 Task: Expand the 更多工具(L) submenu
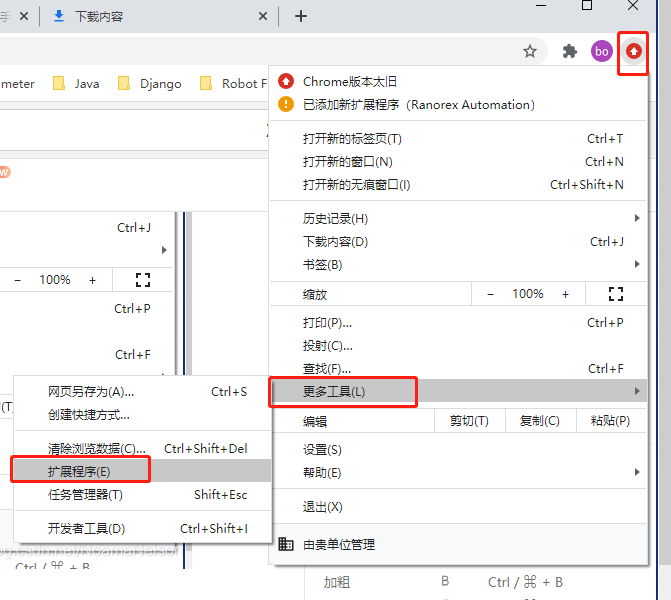point(458,391)
